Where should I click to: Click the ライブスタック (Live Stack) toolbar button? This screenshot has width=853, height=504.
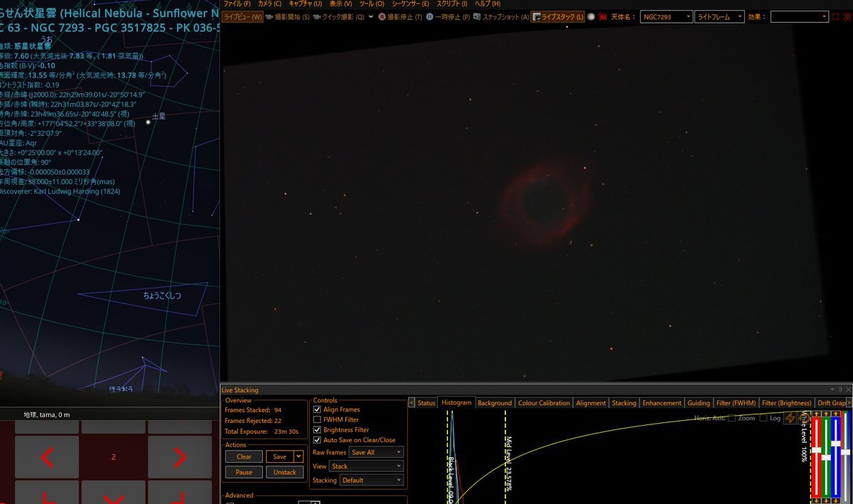pos(558,16)
